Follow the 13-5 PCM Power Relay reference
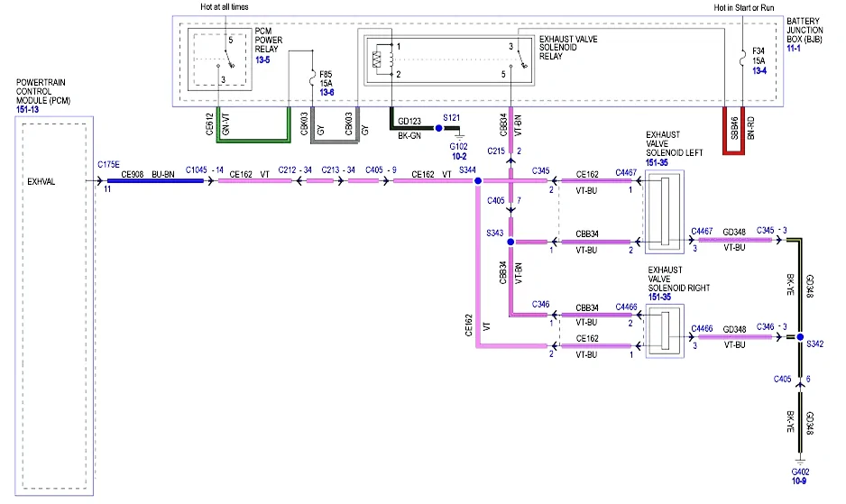Screen dimensions: 846x504 [262, 60]
